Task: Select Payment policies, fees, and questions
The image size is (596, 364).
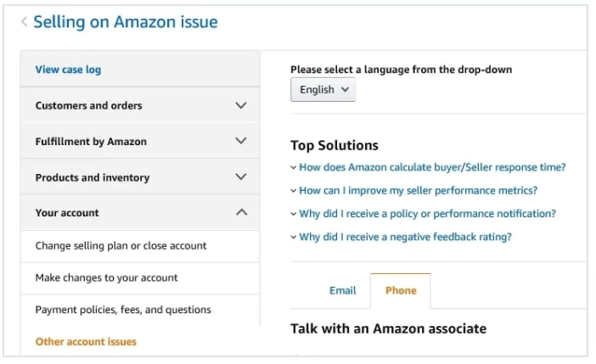Action: coord(140,310)
